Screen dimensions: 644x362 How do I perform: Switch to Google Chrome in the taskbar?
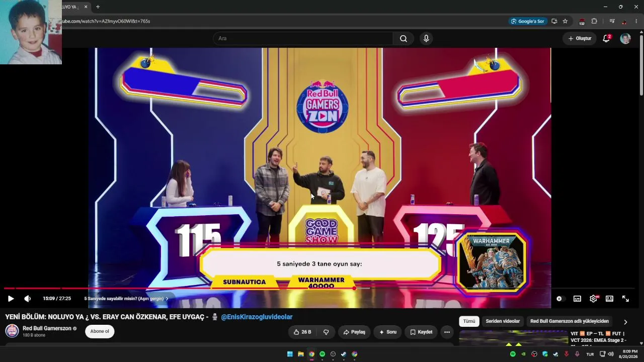311,354
